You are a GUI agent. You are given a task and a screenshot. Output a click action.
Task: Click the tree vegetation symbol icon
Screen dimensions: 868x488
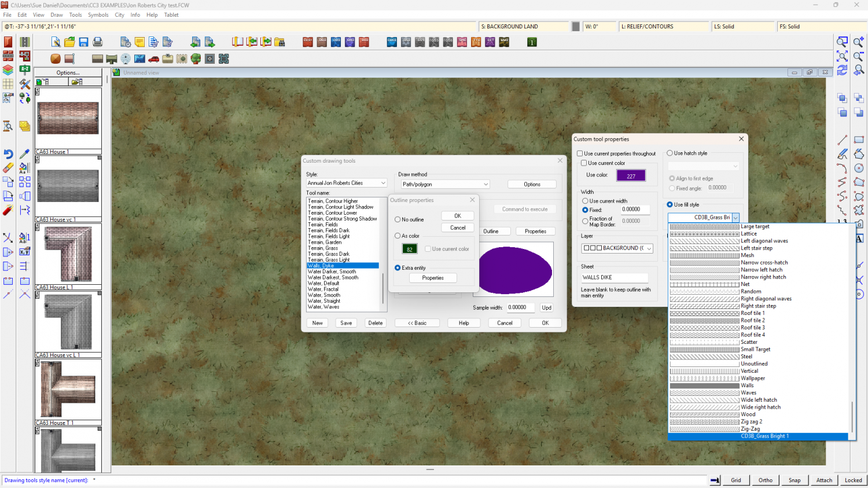click(x=196, y=58)
